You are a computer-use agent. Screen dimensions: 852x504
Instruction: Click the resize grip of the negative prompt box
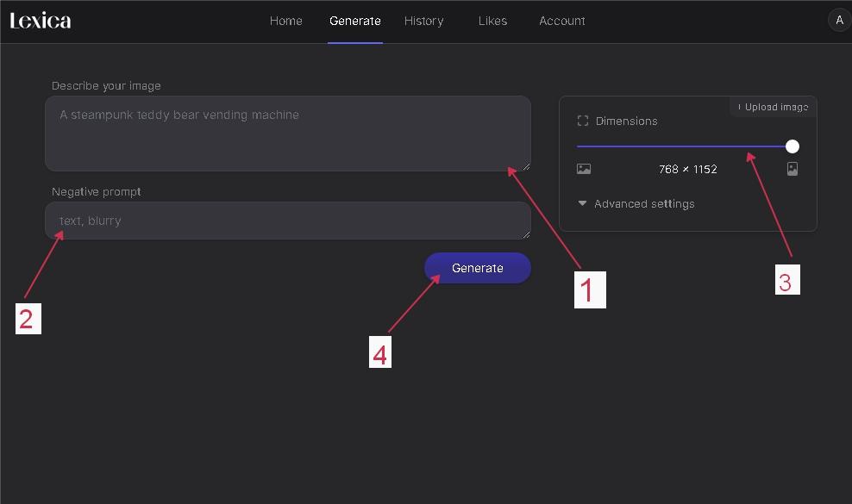point(525,233)
